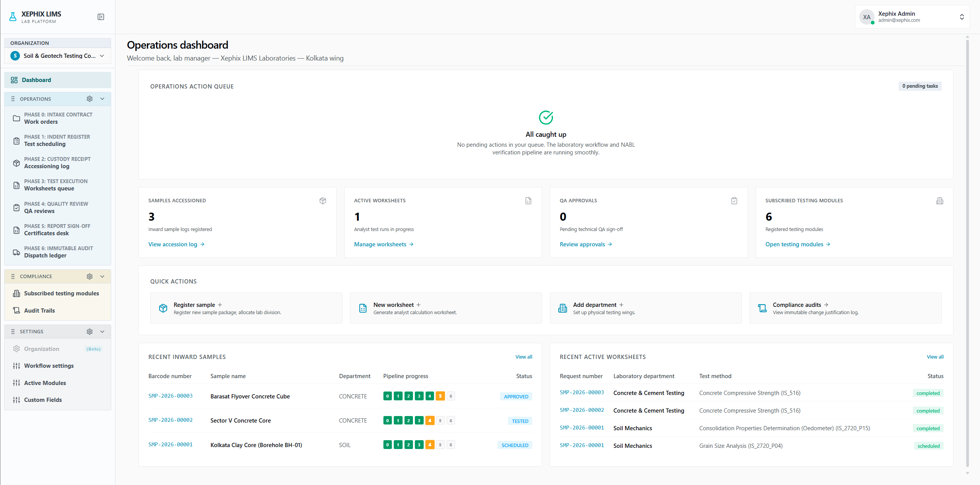
Task: Click 'Consolidation Properties Determination (Oedometer)' test method
Action: 784,428
